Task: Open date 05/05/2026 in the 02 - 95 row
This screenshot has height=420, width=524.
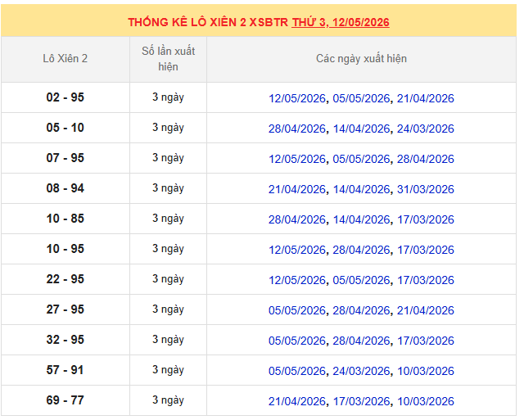Action: coord(361,98)
